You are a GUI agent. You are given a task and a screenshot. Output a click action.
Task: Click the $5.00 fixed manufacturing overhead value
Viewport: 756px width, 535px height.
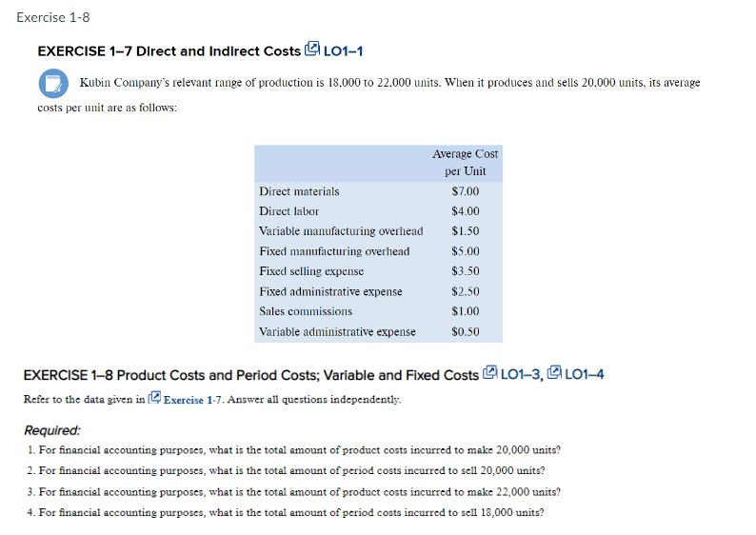pyautogui.click(x=465, y=251)
